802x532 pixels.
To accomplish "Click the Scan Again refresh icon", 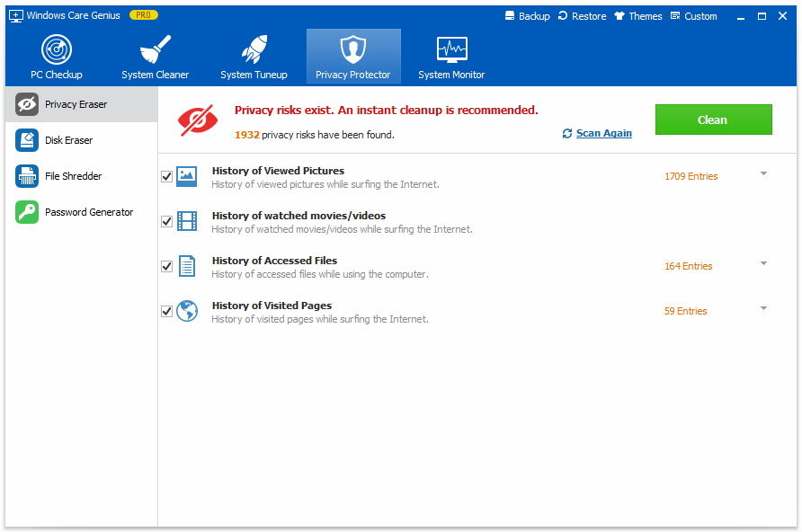I will pyautogui.click(x=566, y=133).
